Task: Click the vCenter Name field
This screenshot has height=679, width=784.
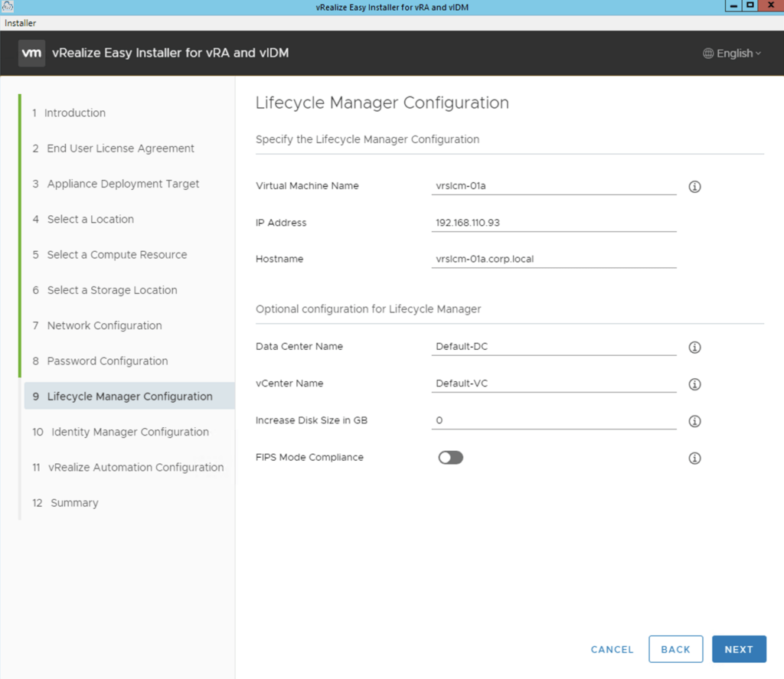Action: click(554, 384)
